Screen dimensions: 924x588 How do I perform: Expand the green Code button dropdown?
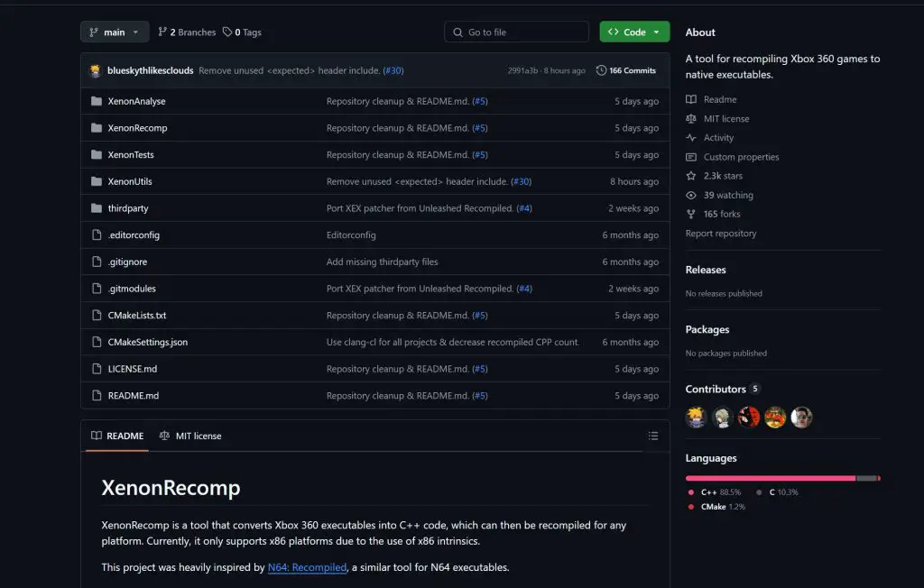(634, 32)
